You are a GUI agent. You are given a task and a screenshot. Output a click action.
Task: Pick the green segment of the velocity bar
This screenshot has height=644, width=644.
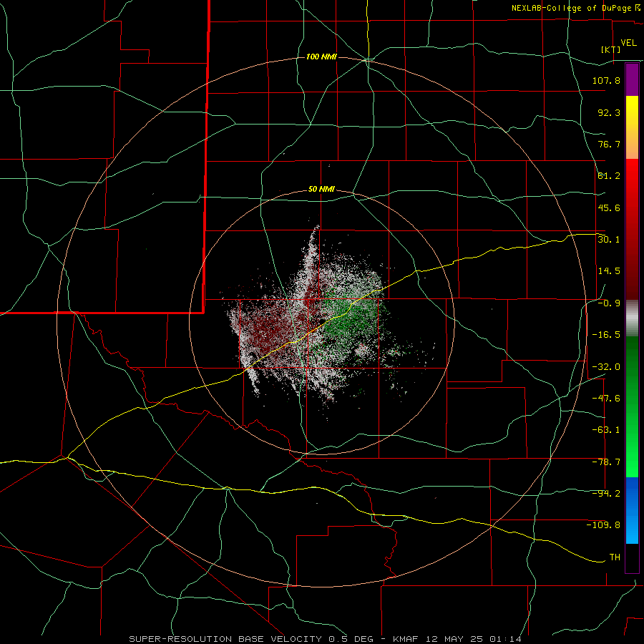(x=632, y=406)
